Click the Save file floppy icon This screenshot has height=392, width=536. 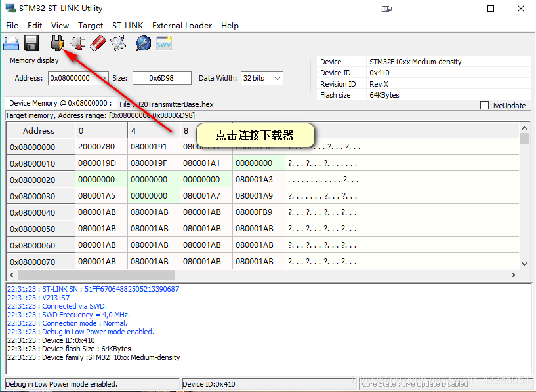click(31, 43)
